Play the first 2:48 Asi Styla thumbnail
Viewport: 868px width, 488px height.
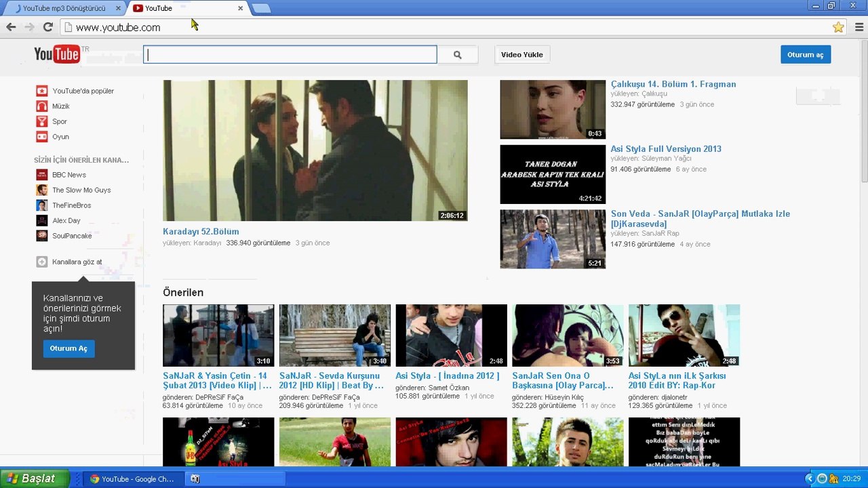(x=452, y=335)
